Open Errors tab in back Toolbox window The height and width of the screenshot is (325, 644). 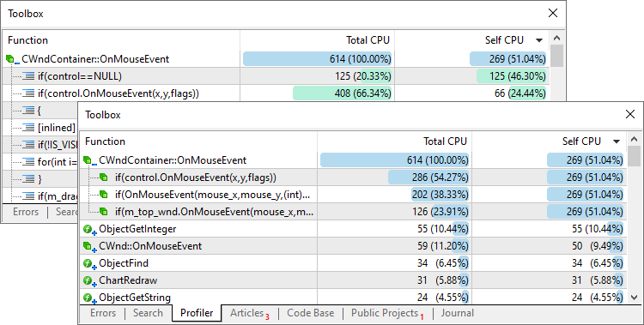tap(26, 212)
